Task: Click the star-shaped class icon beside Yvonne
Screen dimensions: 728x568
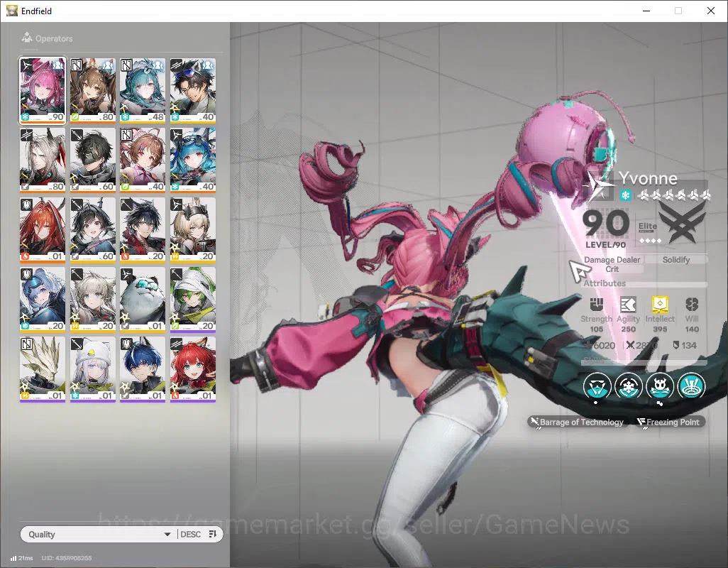Action: (599, 186)
